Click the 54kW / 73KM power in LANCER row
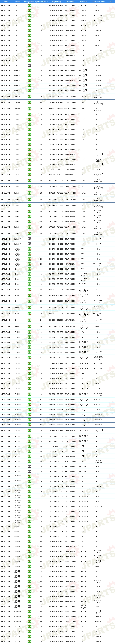The image size is (115, 644). coord(70,410)
